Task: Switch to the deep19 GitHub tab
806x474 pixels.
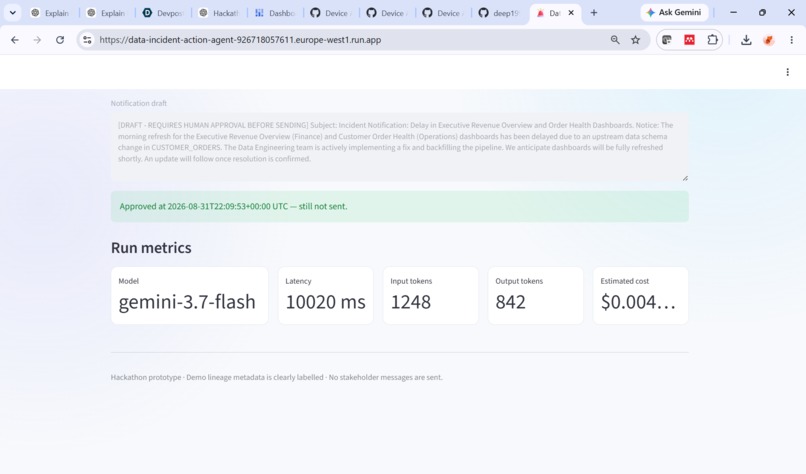Action: 499,13
